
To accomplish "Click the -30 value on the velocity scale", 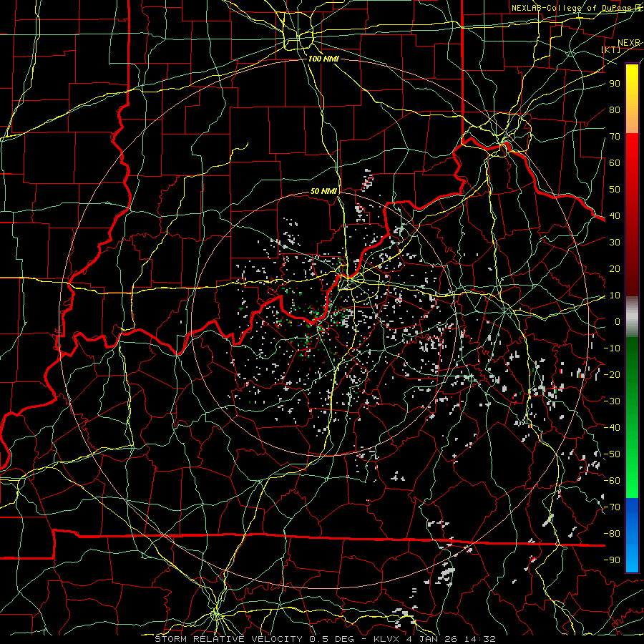I will pyautogui.click(x=612, y=401).
